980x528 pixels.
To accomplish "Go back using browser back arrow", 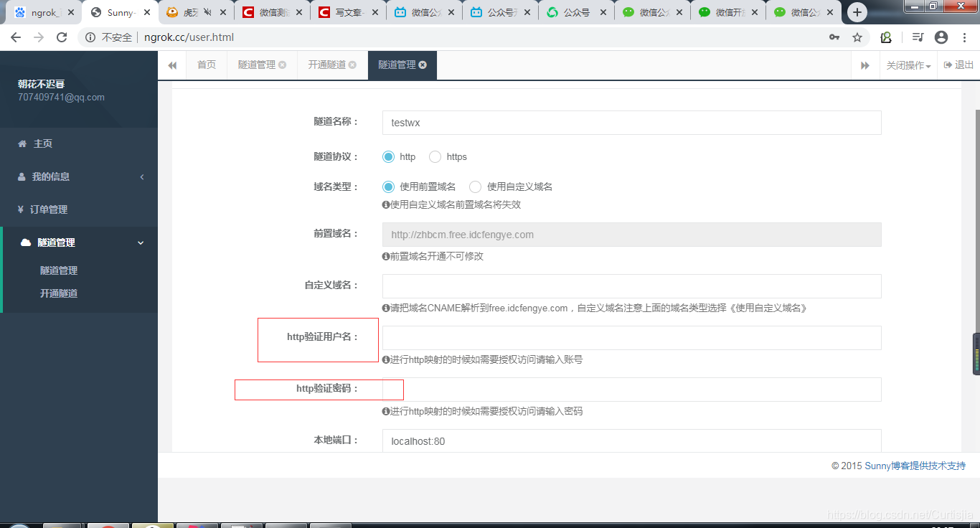I will 15,37.
